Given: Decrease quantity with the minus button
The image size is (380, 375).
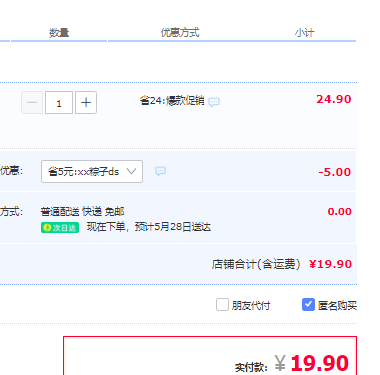Looking at the screenshot, I should (x=32, y=103).
